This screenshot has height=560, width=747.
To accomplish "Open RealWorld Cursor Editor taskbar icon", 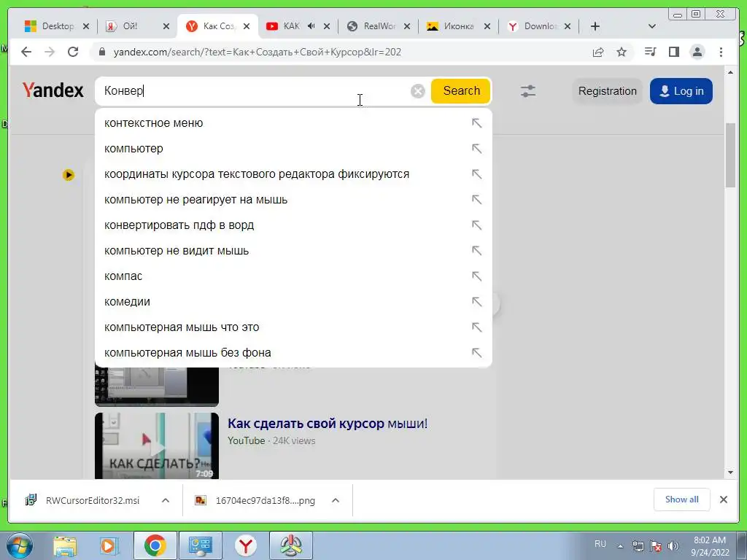I will [x=290, y=545].
